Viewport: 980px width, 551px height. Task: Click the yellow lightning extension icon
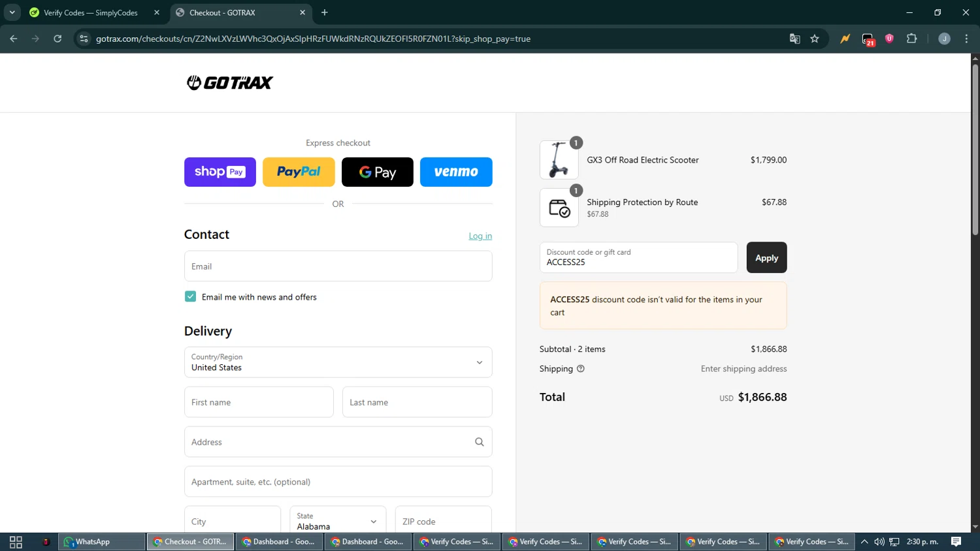[845, 39]
